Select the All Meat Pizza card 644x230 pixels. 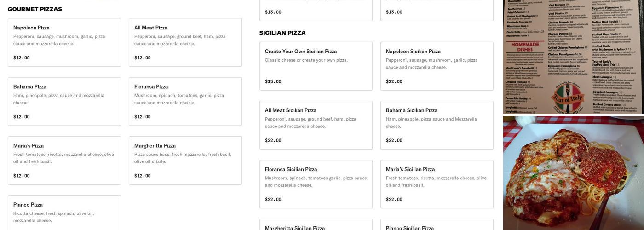[x=185, y=42]
